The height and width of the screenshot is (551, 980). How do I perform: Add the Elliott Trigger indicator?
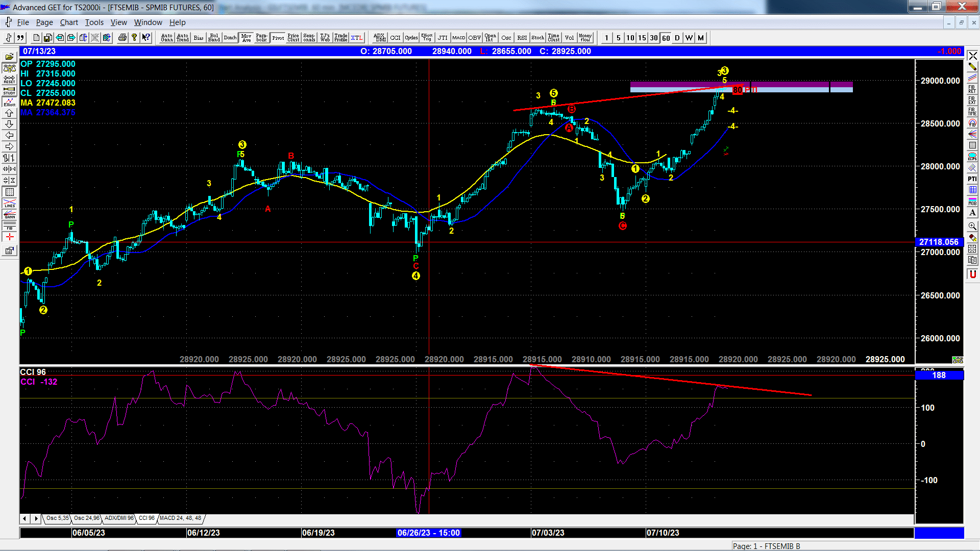click(x=427, y=38)
